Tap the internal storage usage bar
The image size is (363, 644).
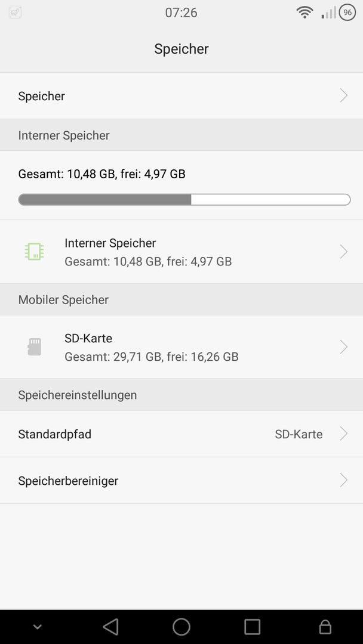tap(184, 200)
